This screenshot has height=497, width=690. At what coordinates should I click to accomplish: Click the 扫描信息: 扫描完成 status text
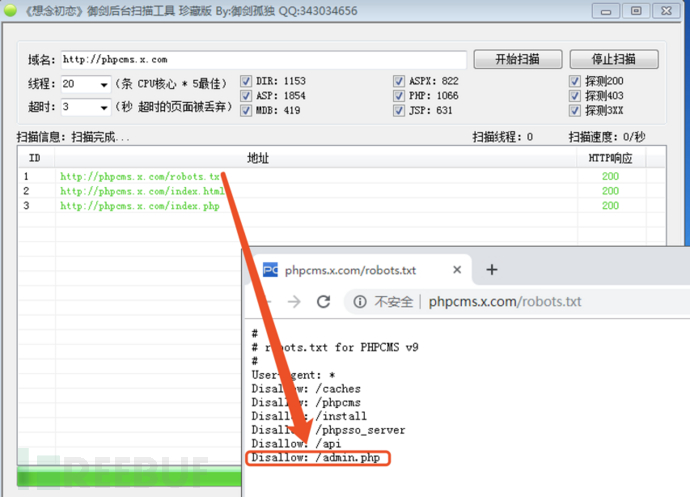coord(73,137)
